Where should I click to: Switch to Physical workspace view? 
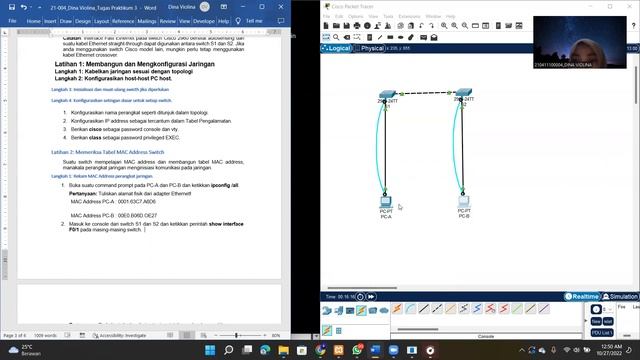pyautogui.click(x=369, y=48)
